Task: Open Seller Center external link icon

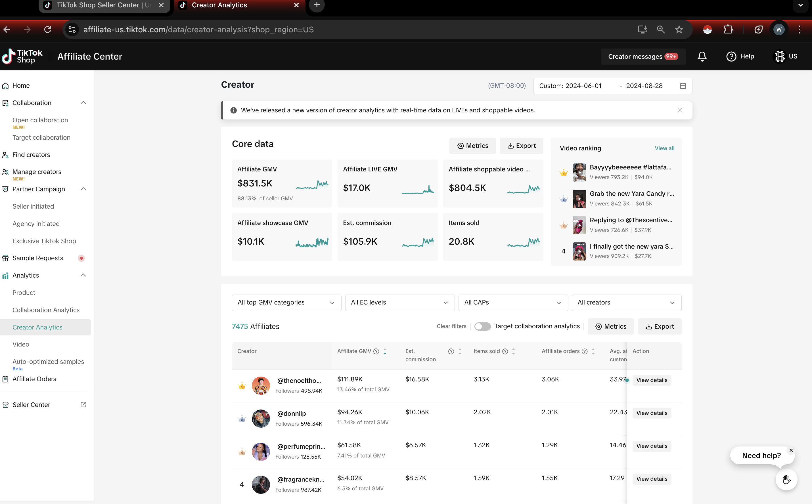Action: point(83,405)
